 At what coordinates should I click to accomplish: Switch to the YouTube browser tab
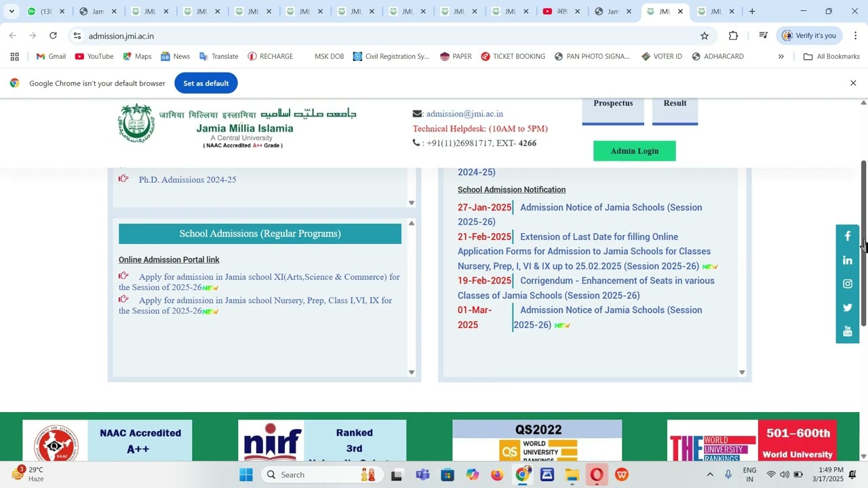click(562, 12)
